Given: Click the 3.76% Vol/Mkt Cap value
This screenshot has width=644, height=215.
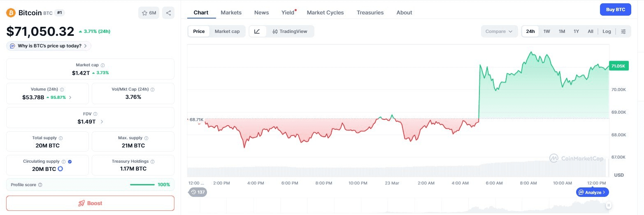Looking at the screenshot, I should click(x=133, y=97).
